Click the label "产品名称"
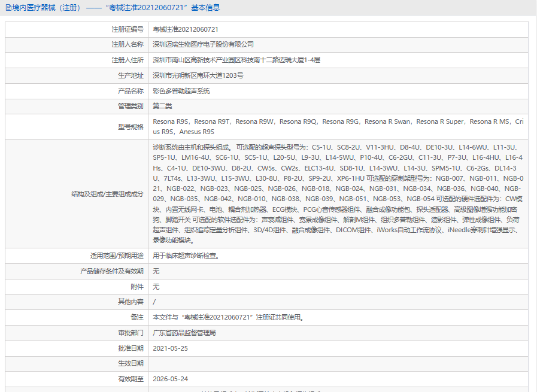The height and width of the screenshot is (392, 537). point(131,91)
